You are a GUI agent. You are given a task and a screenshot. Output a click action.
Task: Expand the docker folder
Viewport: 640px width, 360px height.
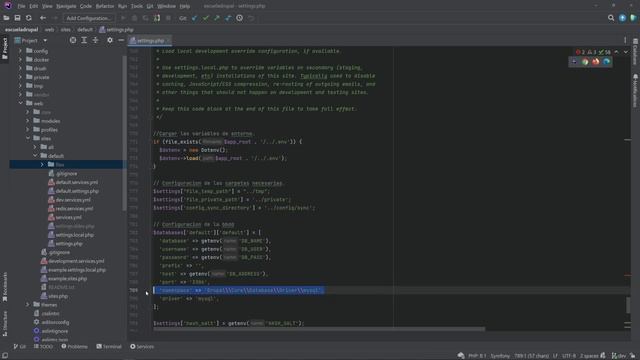click(x=20, y=60)
